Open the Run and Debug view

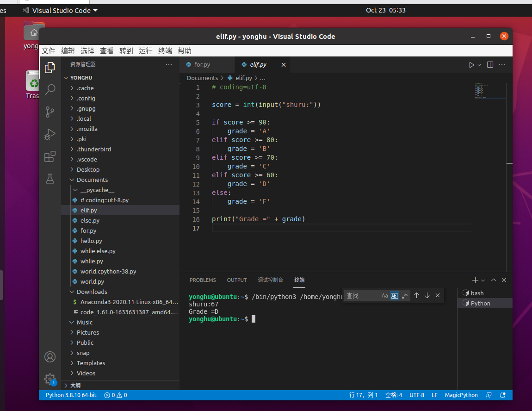pyautogui.click(x=50, y=134)
